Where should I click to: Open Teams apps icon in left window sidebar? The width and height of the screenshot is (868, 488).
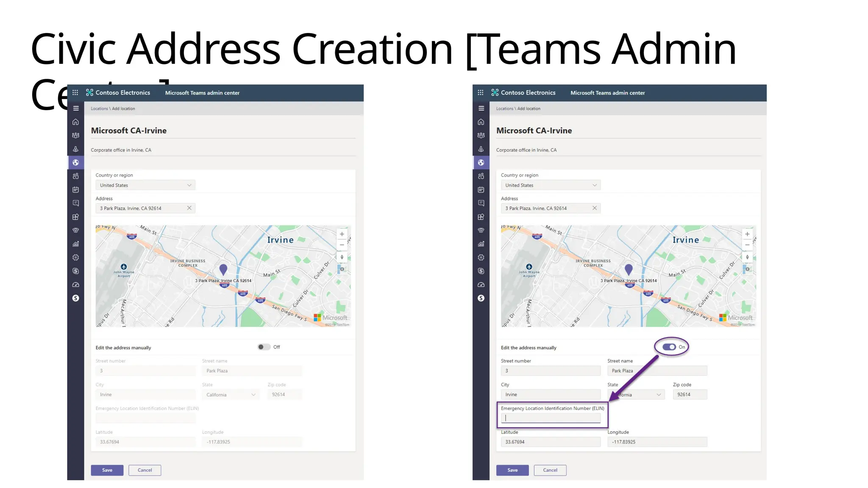click(75, 217)
